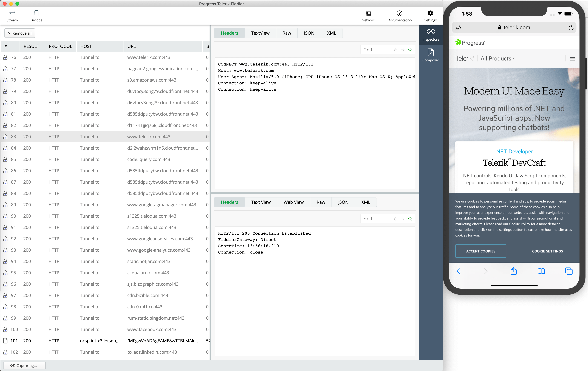Select session 78 s3.amazonaws.com:443
The width and height of the screenshot is (588, 371).
coord(105,80)
